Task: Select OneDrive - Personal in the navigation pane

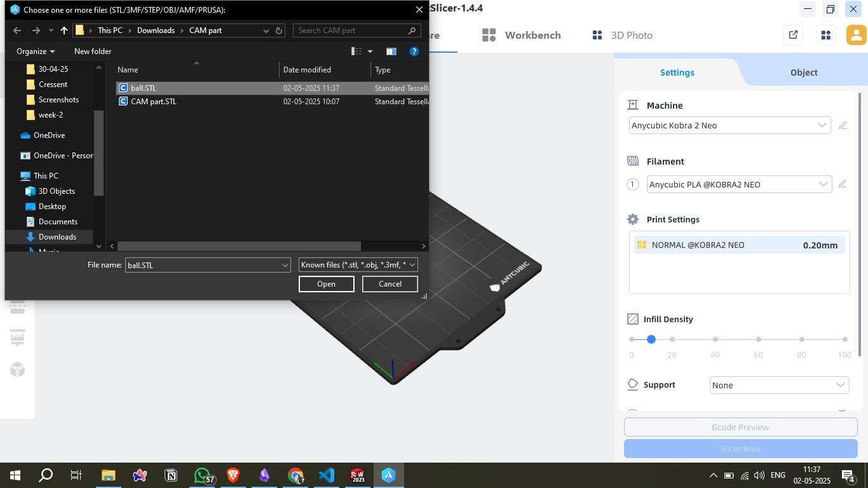Action: coord(56,156)
